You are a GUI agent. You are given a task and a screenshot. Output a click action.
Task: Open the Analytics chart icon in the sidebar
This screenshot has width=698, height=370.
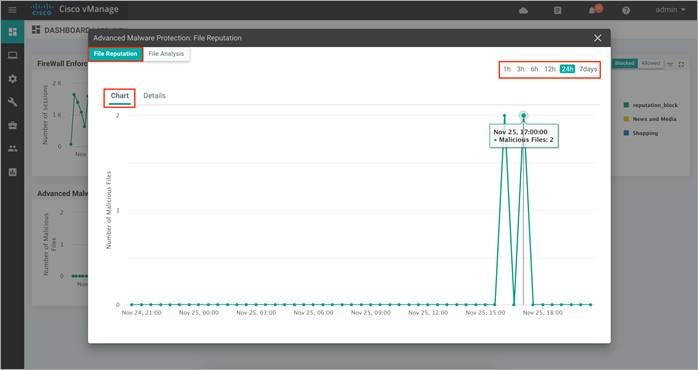(12, 172)
